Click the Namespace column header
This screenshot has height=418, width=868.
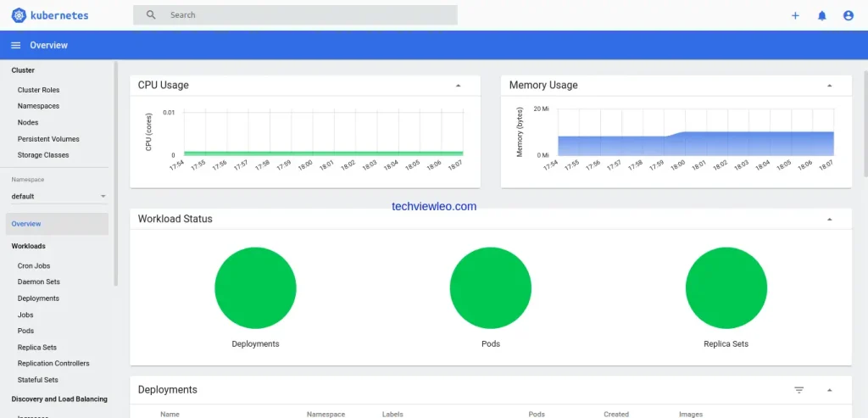325,414
